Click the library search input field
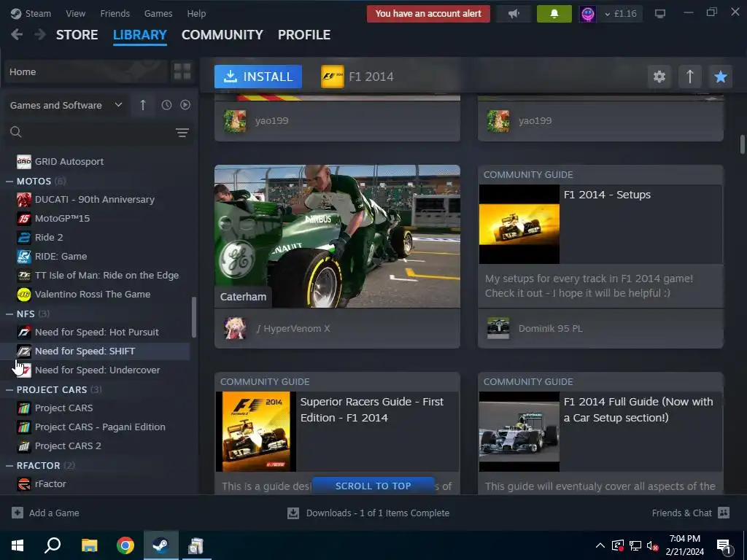This screenshot has height=560, width=747. 99,132
